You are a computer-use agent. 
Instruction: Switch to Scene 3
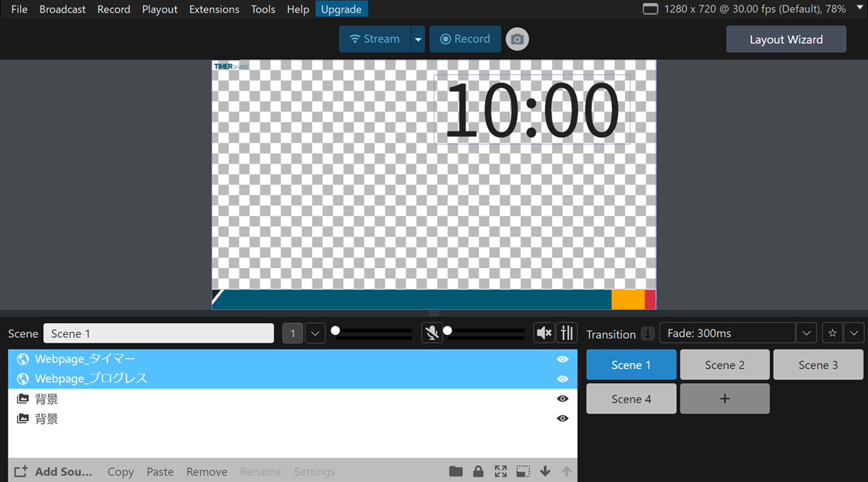coord(817,364)
